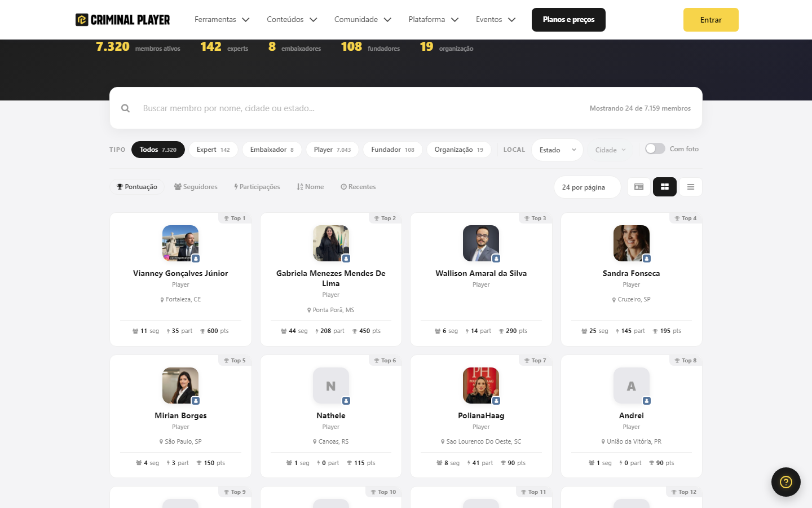Click the player badge on Nathele's avatar
This screenshot has width=812, height=508.
[346, 401]
